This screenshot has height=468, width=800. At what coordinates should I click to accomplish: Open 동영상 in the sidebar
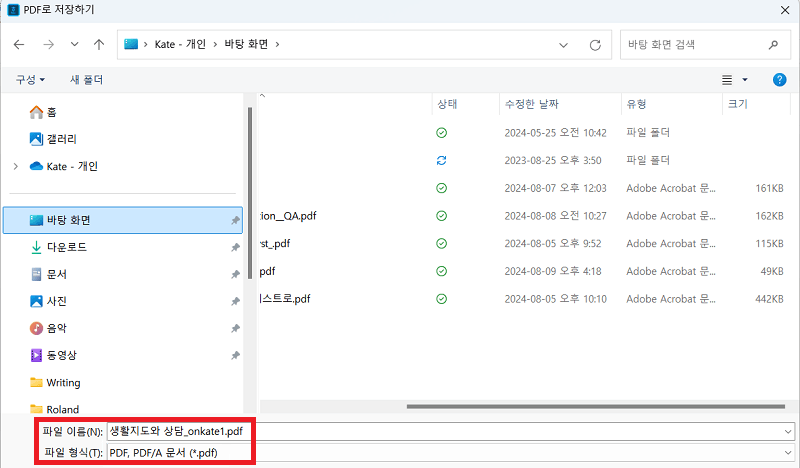[54, 355]
